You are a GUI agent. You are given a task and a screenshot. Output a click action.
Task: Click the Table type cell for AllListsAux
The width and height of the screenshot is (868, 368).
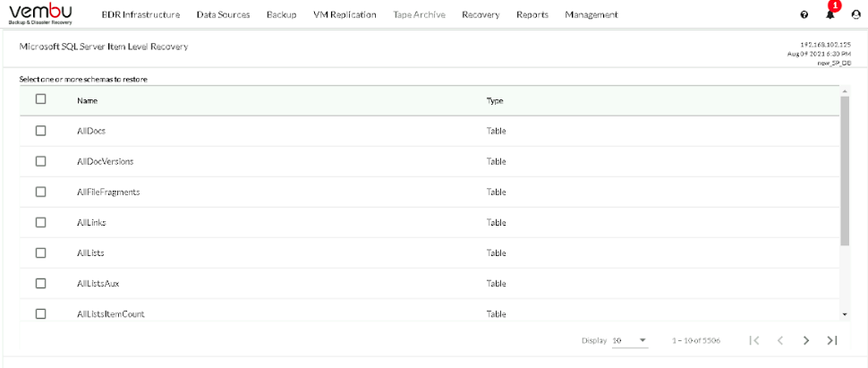[x=496, y=284]
